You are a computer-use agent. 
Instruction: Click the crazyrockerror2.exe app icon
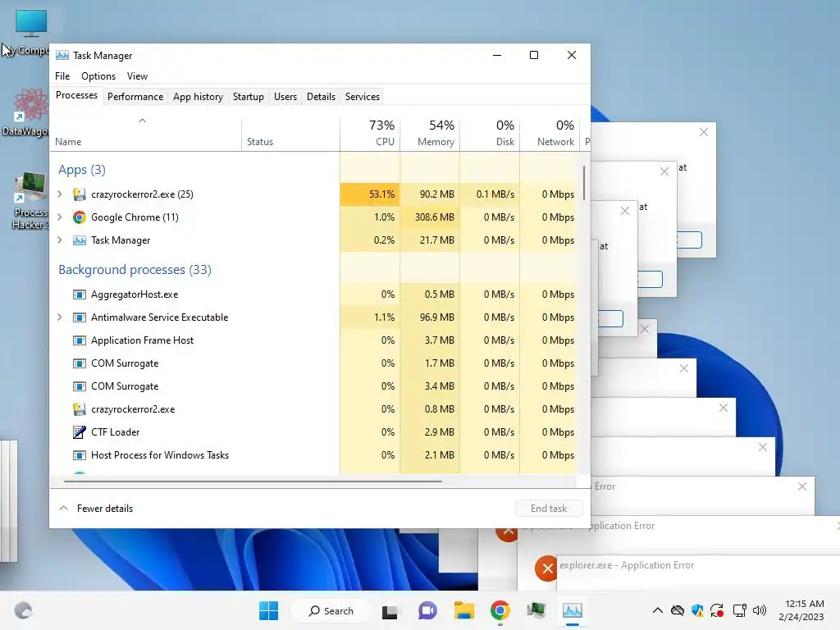point(80,194)
